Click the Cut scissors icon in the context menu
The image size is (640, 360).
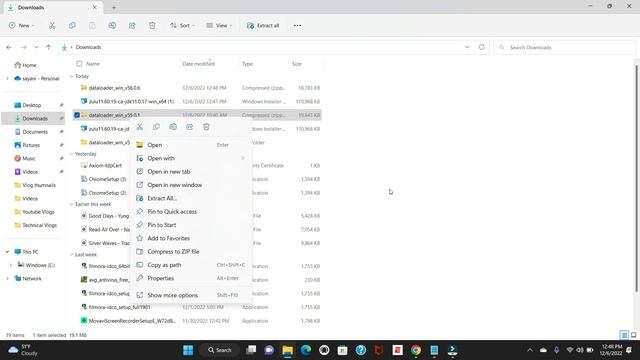140,127
